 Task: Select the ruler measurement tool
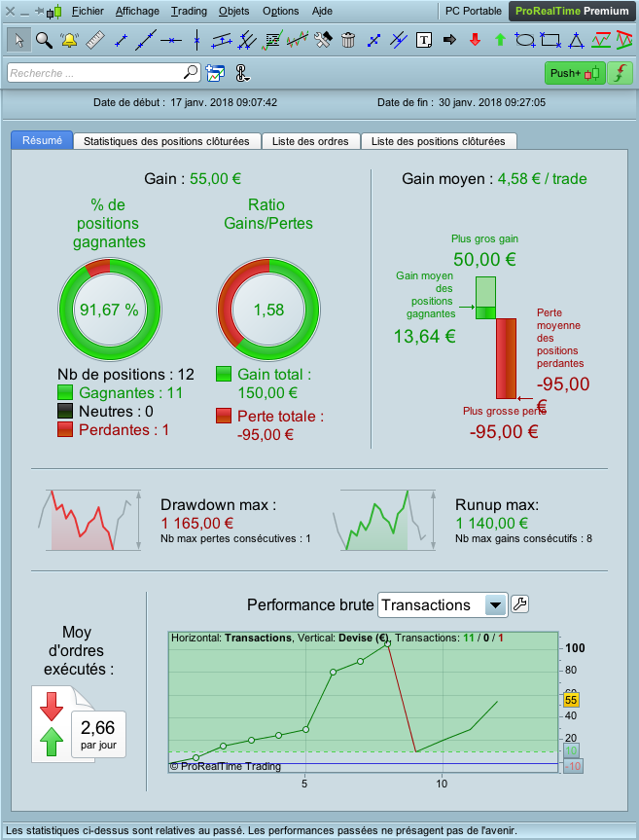[95, 40]
